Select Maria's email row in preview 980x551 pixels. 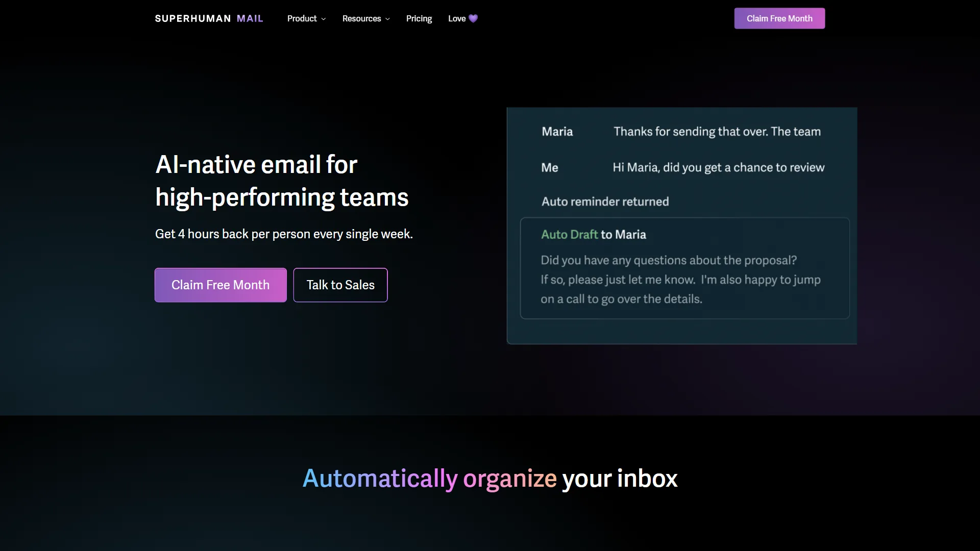[x=681, y=132]
